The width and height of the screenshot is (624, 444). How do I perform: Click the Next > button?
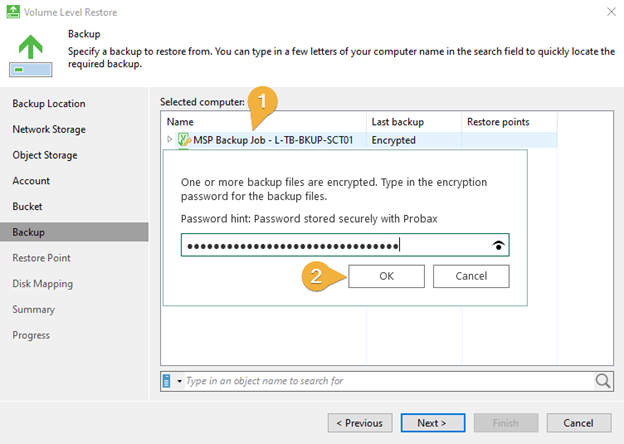[x=433, y=423]
